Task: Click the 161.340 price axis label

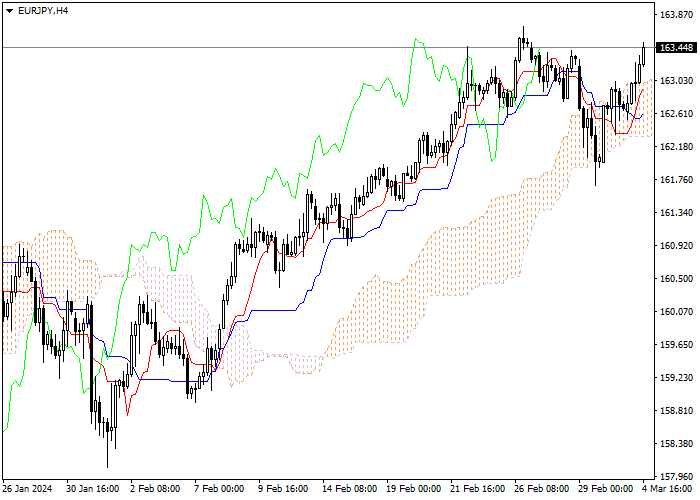Action: tap(676, 212)
